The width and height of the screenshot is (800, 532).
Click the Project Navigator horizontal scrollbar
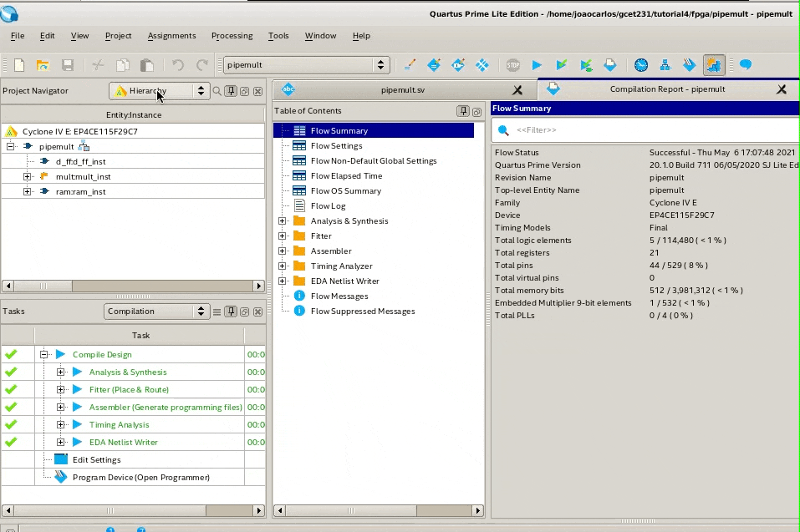click(133, 286)
